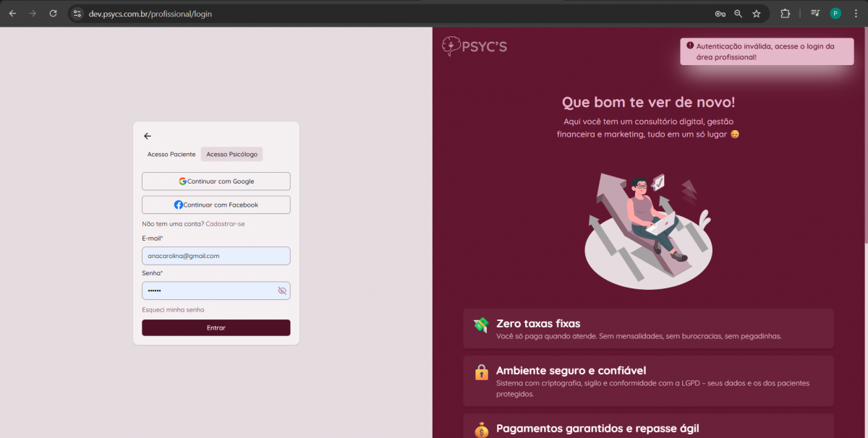Image resolution: width=868 pixels, height=438 pixels.
Task: Open media controls icon in toolbar
Action: (815, 14)
